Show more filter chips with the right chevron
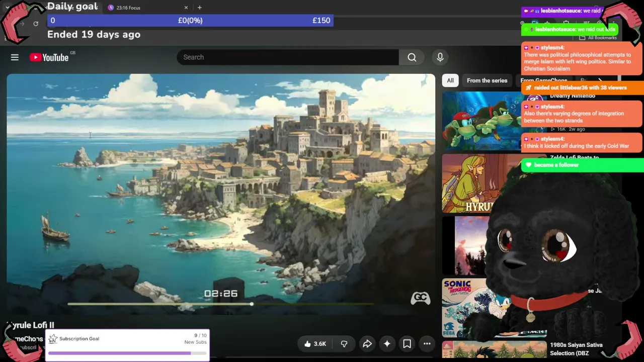This screenshot has width=644, height=362. click(x=600, y=80)
